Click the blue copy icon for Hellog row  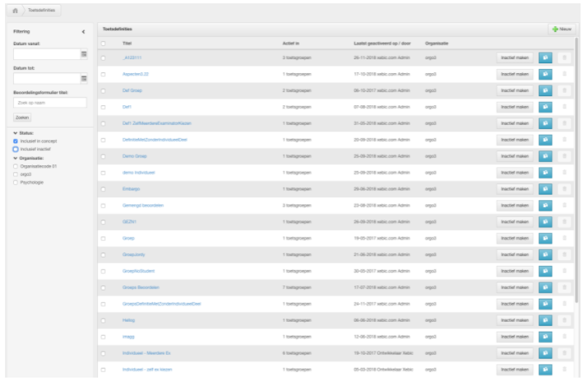click(545, 320)
